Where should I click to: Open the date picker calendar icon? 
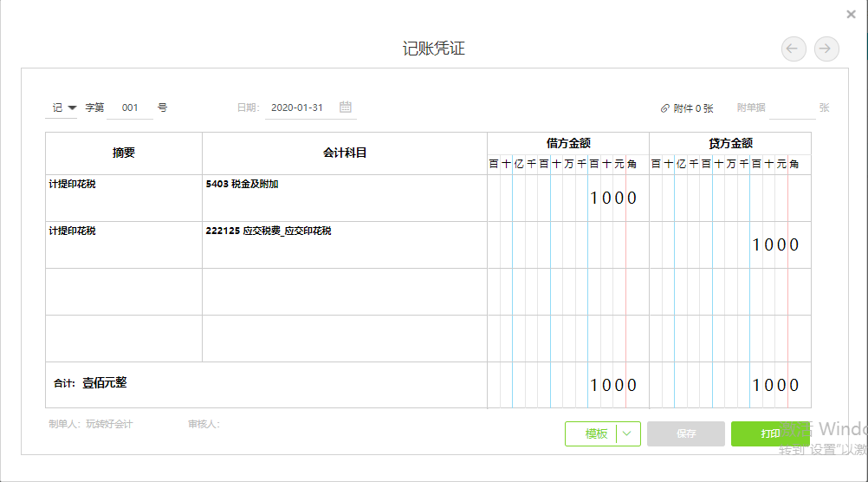346,107
